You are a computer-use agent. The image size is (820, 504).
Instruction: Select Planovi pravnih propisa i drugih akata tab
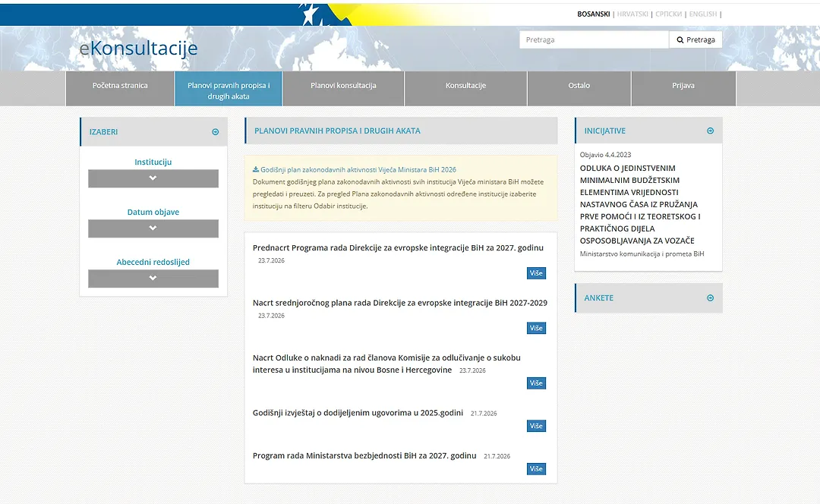tap(229, 88)
